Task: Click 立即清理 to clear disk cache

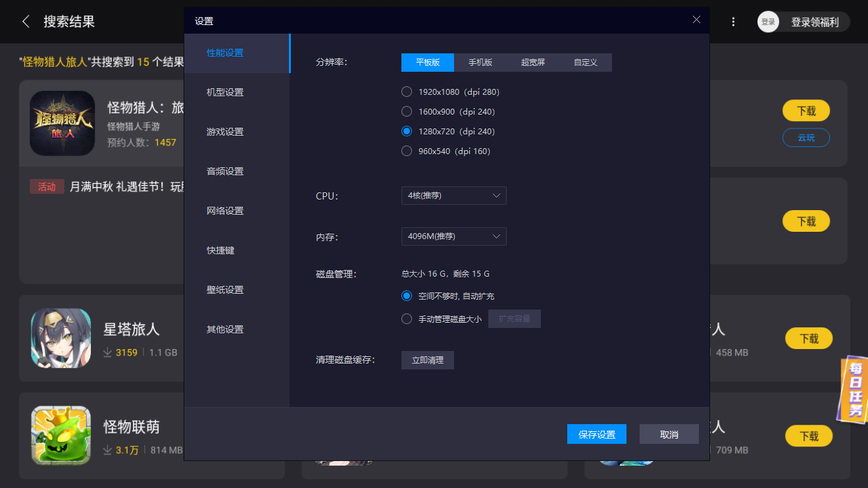Action: tap(427, 360)
